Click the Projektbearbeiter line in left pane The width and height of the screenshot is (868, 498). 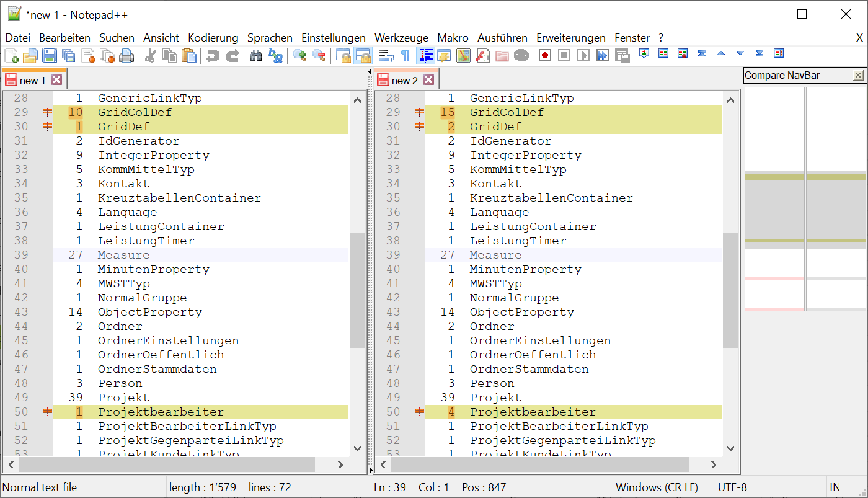coord(161,412)
